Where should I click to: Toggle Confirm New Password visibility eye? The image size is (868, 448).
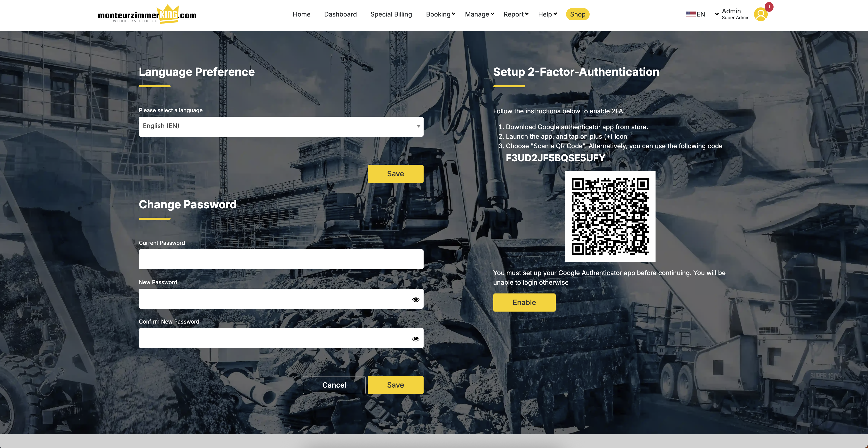point(415,339)
